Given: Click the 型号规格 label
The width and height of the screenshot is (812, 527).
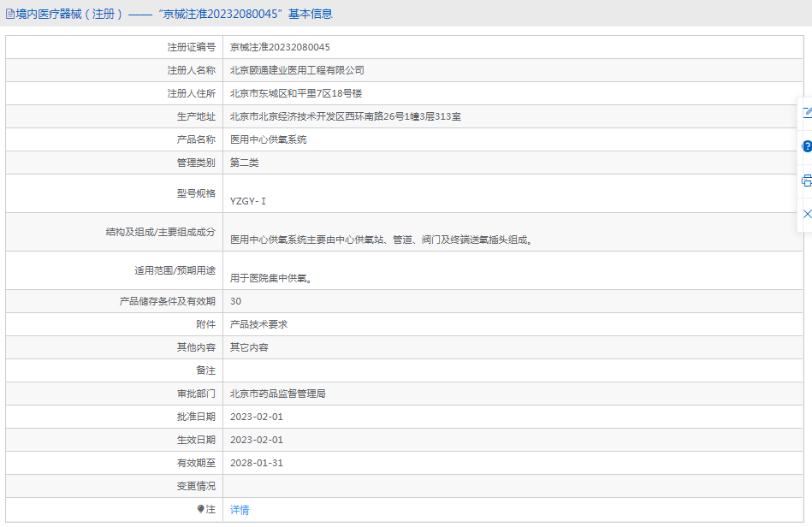Looking at the screenshot, I should click(196, 193).
